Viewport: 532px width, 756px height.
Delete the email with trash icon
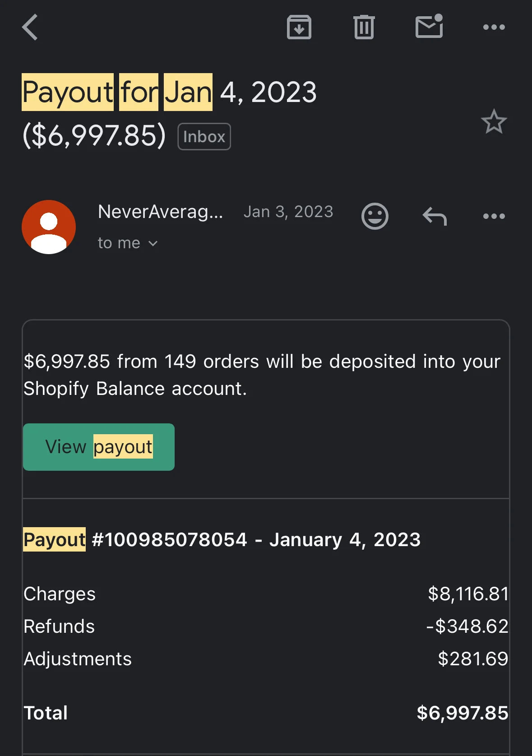pos(364,27)
